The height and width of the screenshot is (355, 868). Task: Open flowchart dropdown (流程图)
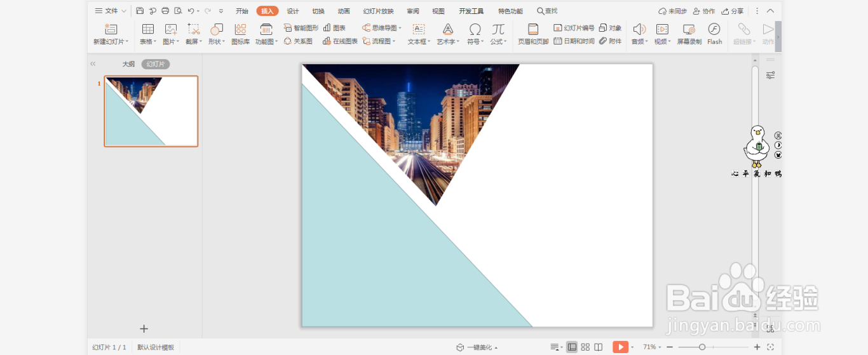click(x=379, y=41)
